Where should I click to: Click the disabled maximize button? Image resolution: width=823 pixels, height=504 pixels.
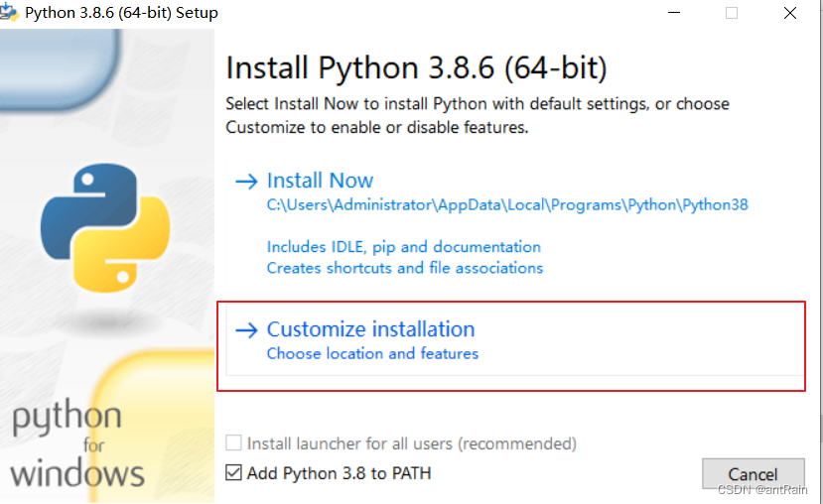(732, 13)
